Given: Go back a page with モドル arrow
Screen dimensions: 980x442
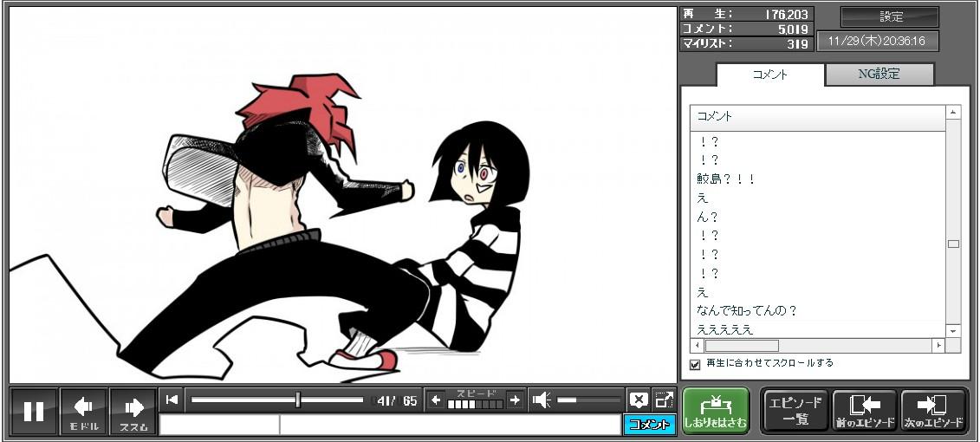Looking at the screenshot, I should point(84,412).
